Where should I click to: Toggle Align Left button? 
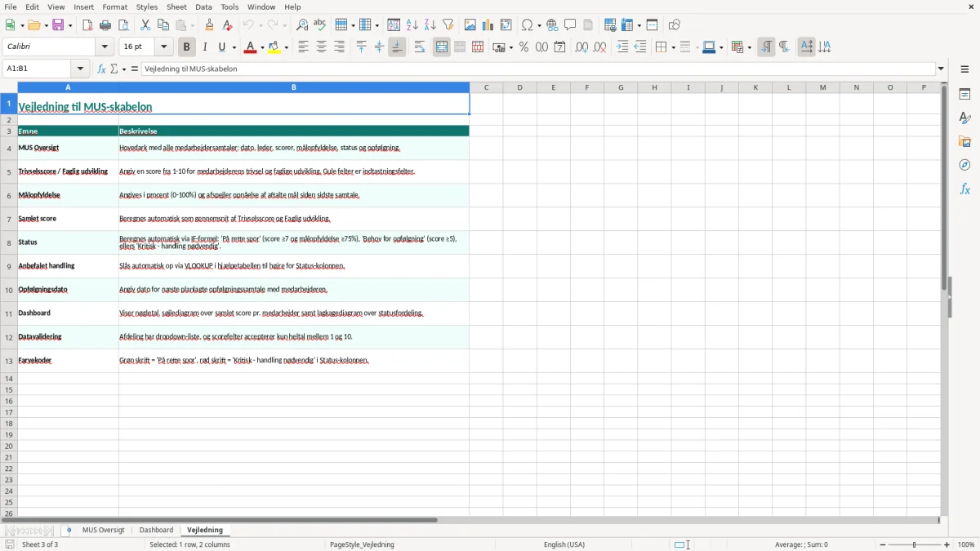(x=304, y=47)
